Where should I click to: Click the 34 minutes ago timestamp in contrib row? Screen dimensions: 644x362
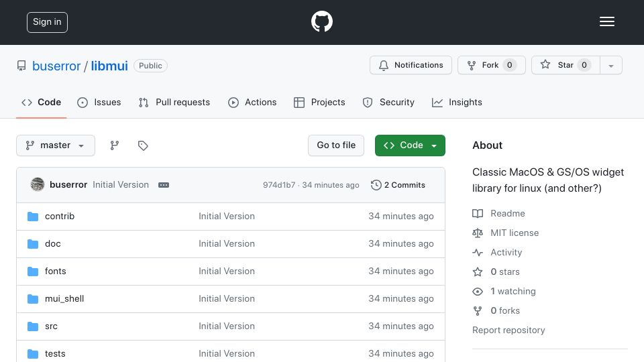(401, 217)
